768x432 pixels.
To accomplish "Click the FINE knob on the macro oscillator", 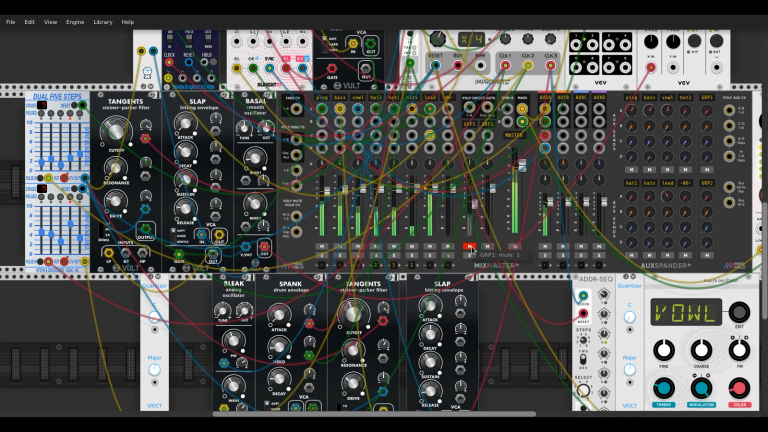I will (x=664, y=350).
